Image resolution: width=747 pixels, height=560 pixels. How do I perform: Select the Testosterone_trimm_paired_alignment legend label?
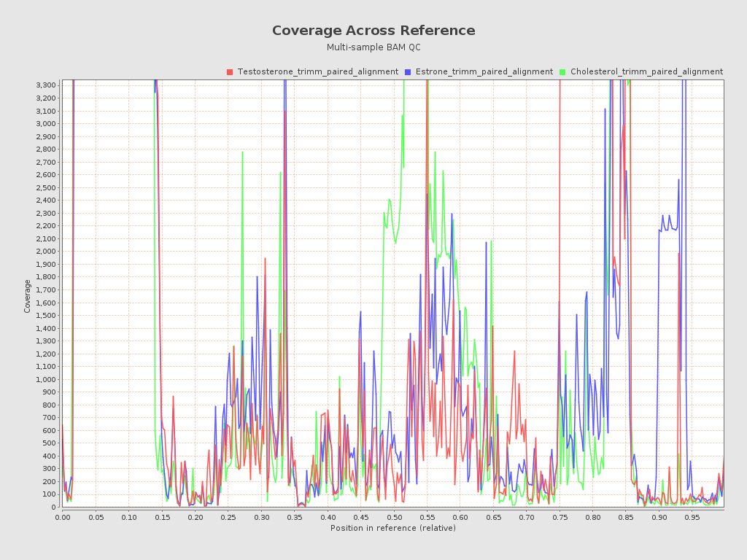[318, 72]
